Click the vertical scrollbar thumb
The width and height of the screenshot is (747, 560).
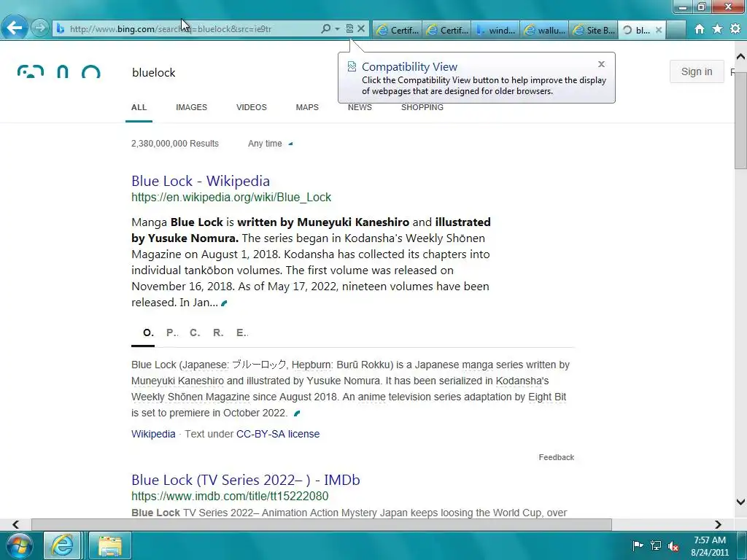740,120
